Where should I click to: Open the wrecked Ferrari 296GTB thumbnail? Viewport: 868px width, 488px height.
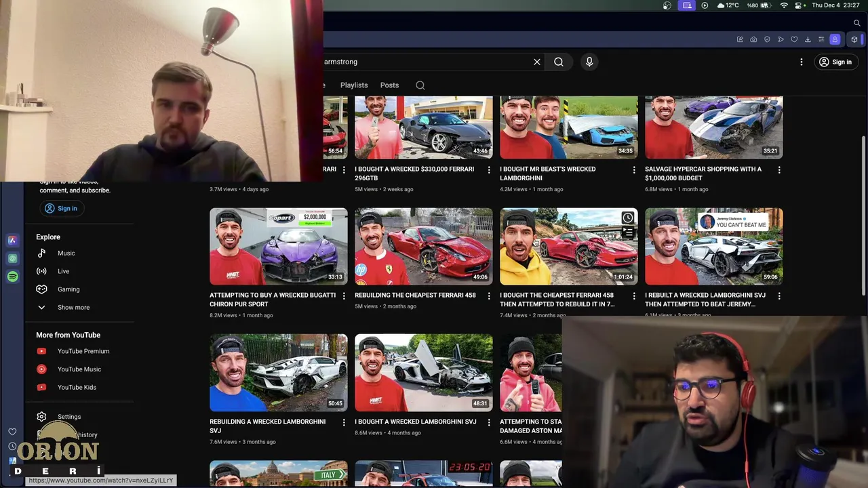[424, 127]
